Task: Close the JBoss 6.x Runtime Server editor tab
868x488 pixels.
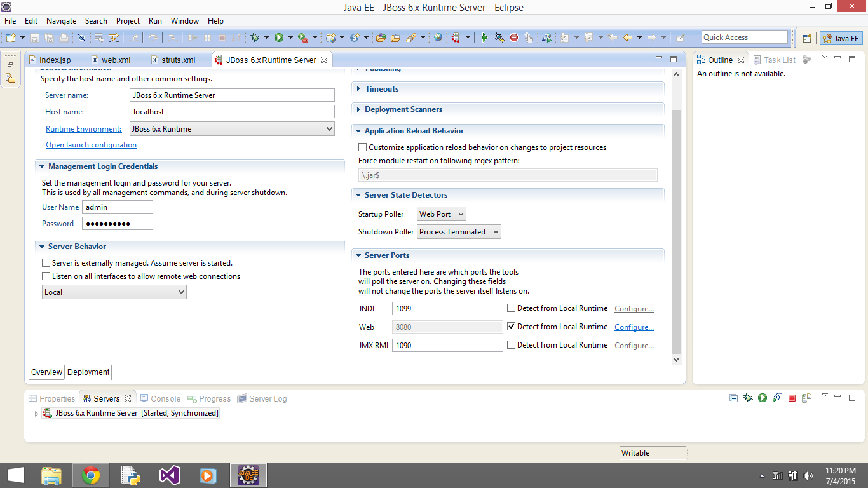Action: pos(323,60)
